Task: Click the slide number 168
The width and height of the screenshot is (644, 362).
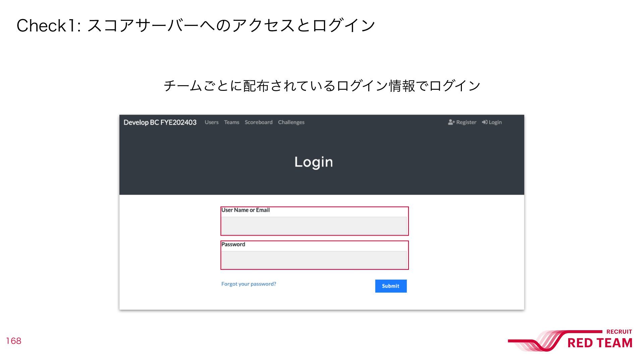Action: (x=14, y=341)
